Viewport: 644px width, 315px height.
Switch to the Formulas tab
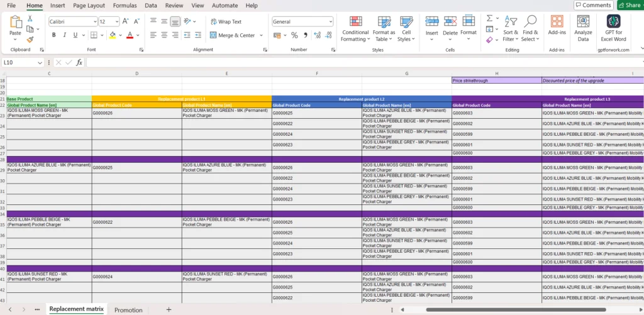coord(125,5)
